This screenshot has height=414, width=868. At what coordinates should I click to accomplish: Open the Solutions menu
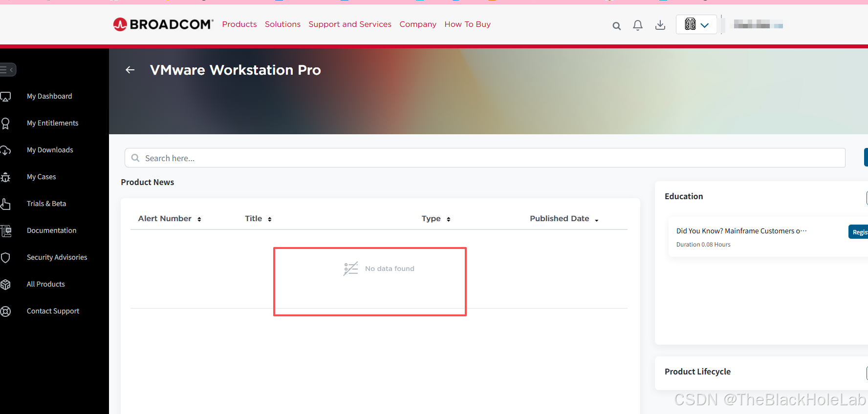pos(282,24)
